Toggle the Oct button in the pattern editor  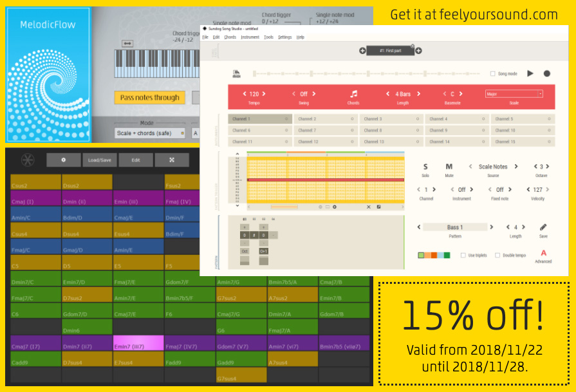245,251
